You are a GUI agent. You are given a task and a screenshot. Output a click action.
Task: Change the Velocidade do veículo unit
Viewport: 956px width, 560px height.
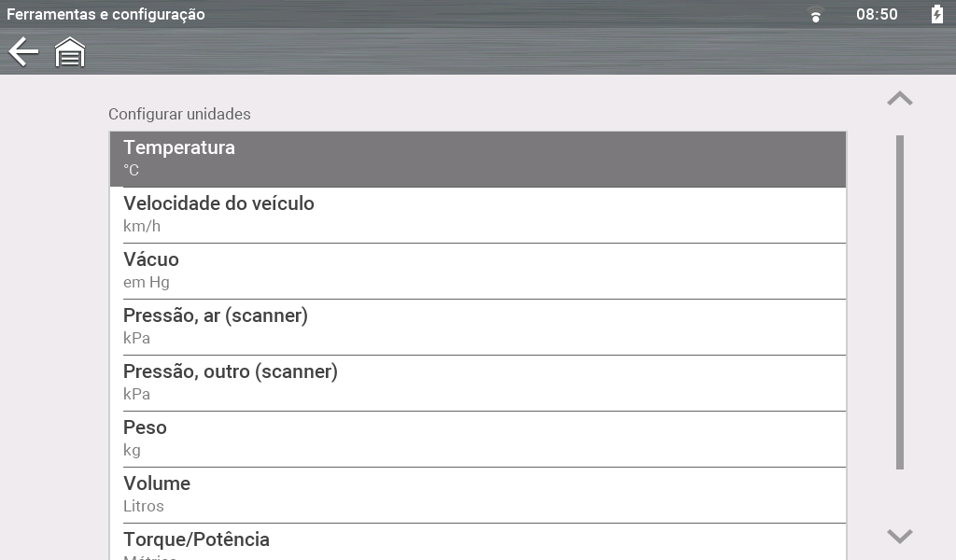pos(477,215)
